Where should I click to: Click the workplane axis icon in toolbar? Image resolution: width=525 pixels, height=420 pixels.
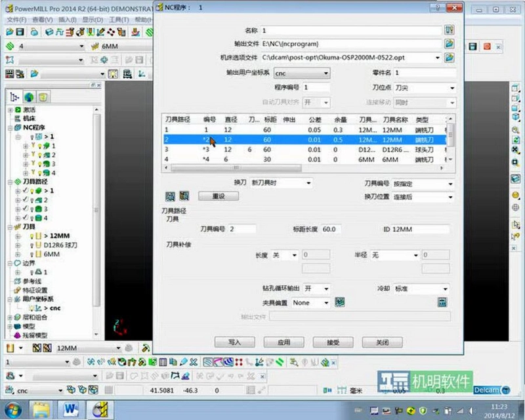(142, 74)
